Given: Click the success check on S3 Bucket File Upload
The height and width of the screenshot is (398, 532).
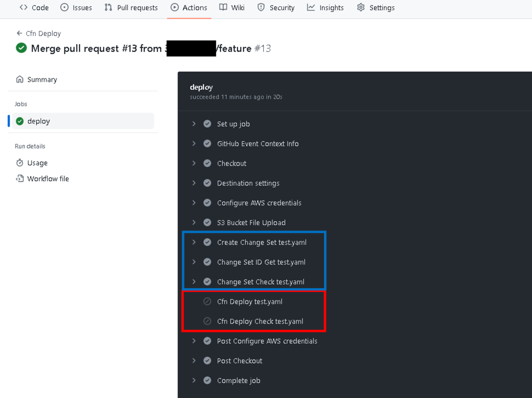Looking at the screenshot, I should point(207,222).
